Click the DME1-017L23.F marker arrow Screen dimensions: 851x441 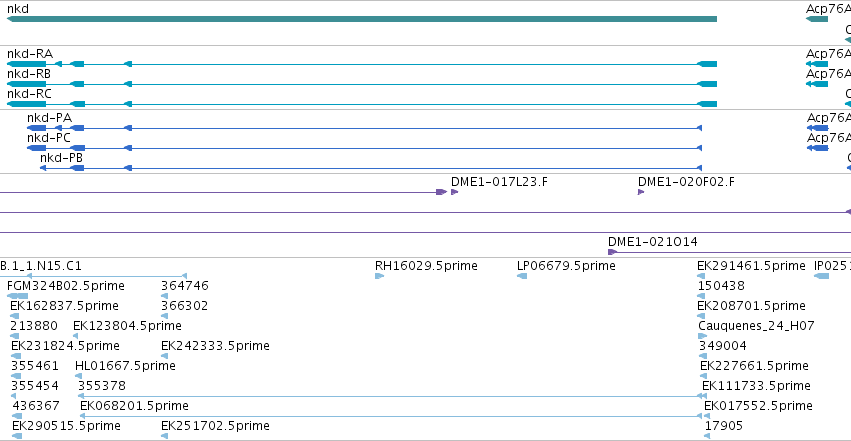coord(454,192)
